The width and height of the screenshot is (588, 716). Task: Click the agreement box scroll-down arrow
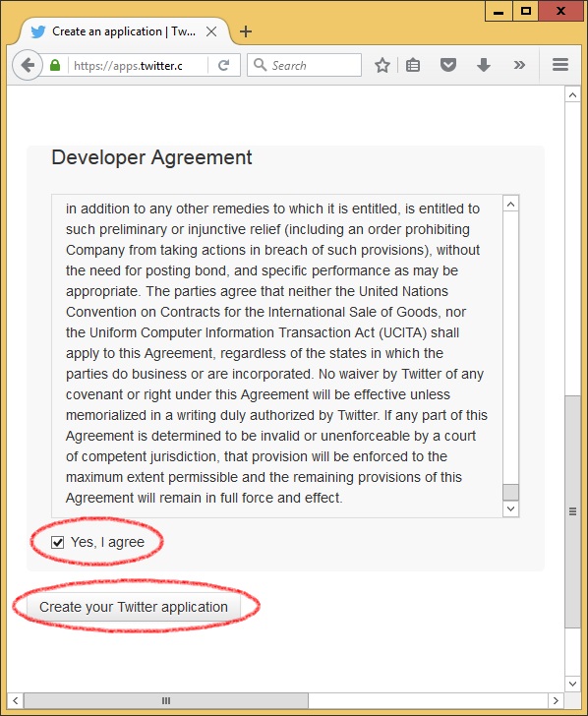pyautogui.click(x=511, y=508)
